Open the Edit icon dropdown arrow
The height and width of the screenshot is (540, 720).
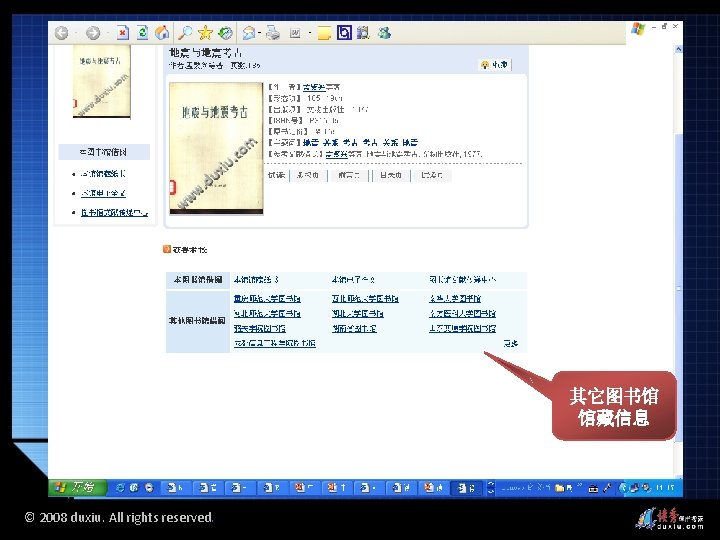tap(310, 33)
